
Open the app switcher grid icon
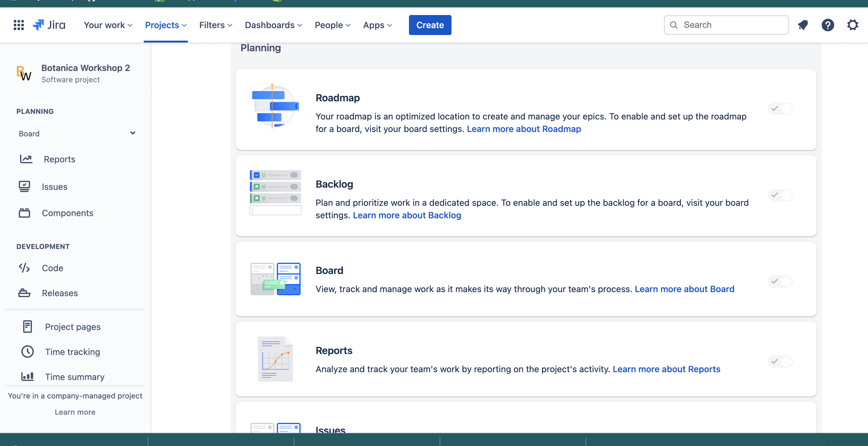tap(18, 25)
